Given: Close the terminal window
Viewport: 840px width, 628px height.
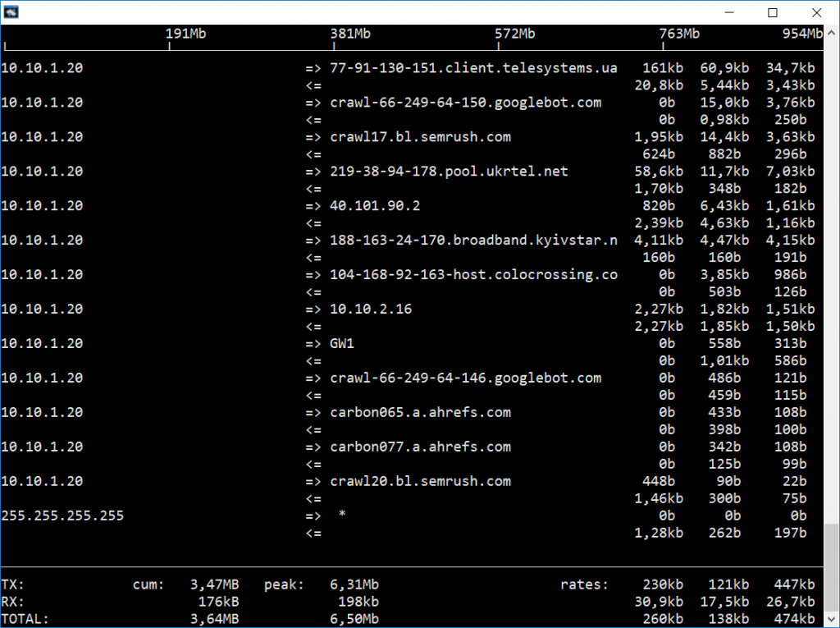Looking at the screenshot, I should pyautogui.click(x=816, y=12).
